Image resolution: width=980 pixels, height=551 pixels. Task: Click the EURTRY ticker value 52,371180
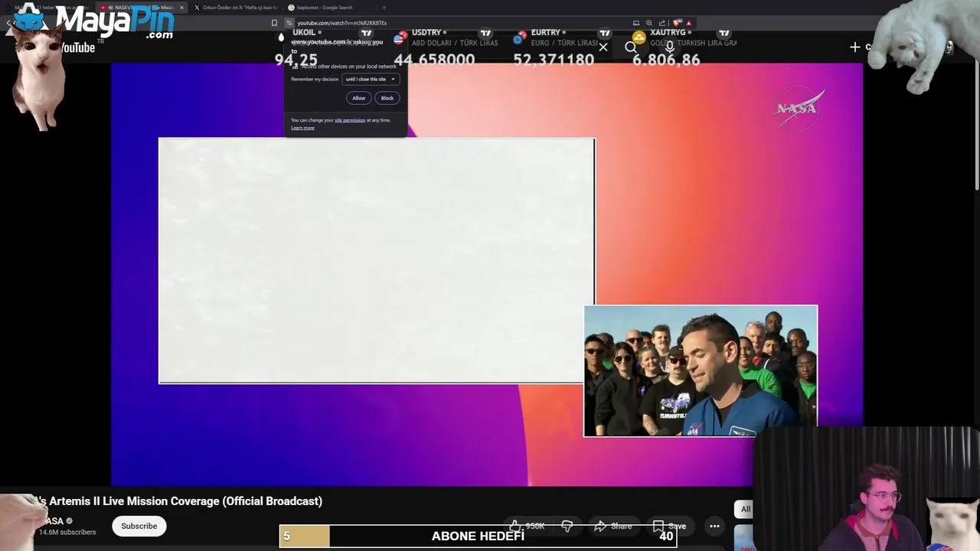[554, 60]
